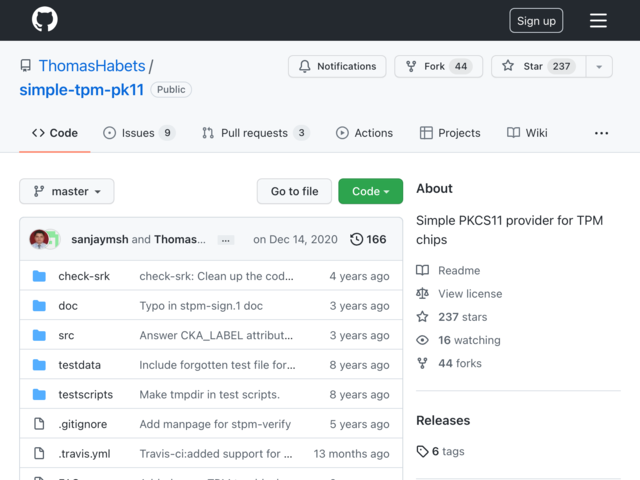Screen dimensions: 640x480
Task: Click the .travis.yml file icon
Action: (x=39, y=453)
